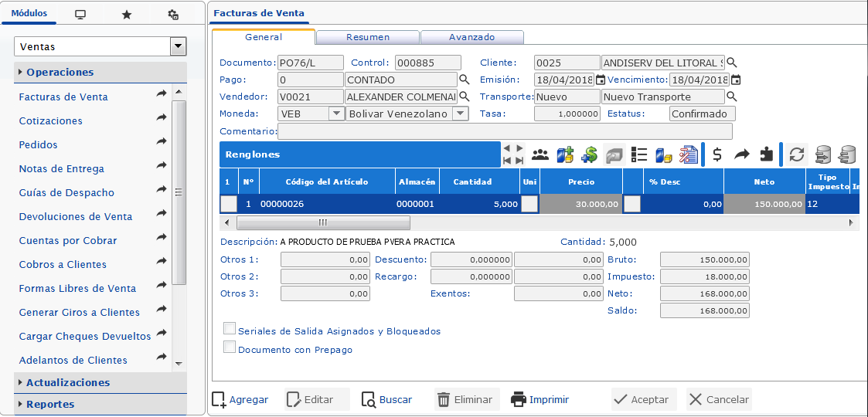The height and width of the screenshot is (417, 868).
Task: Click the Comentario input field
Action: pos(505,131)
